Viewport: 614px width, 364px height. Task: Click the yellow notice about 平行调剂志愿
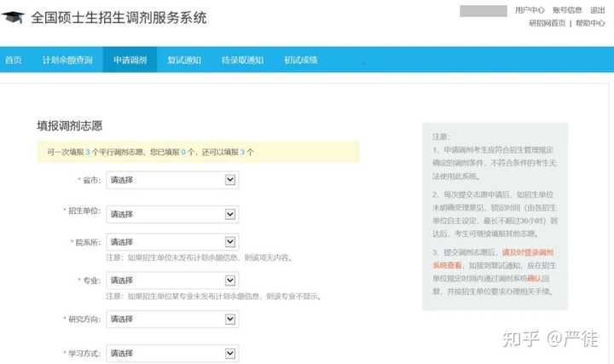(198, 152)
